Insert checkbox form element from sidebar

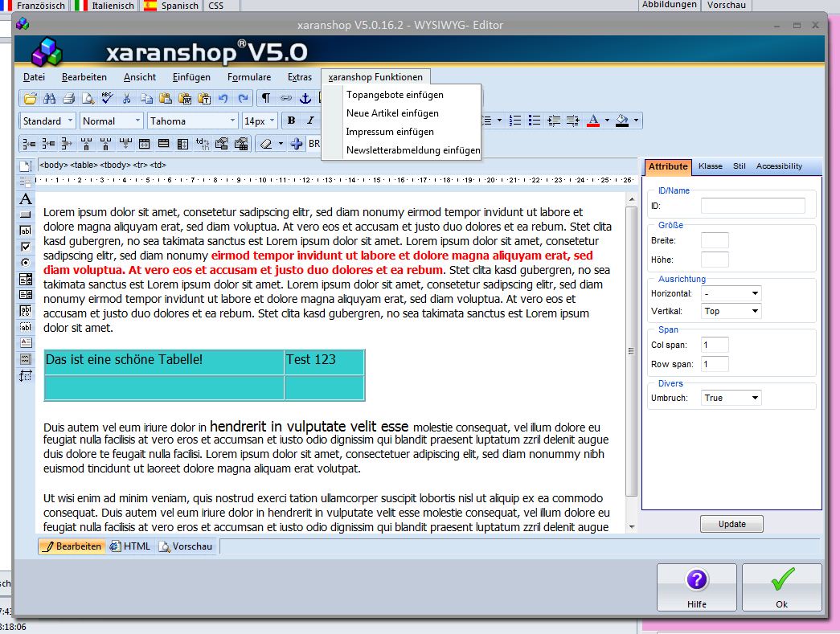tap(25, 247)
